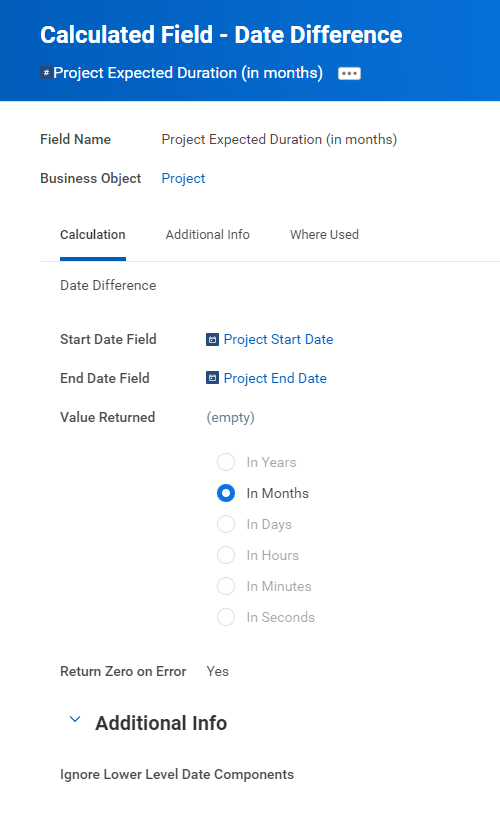This screenshot has height=816, width=500.
Task: Click calendar icon next to Project Start Date
Action: [212, 340]
